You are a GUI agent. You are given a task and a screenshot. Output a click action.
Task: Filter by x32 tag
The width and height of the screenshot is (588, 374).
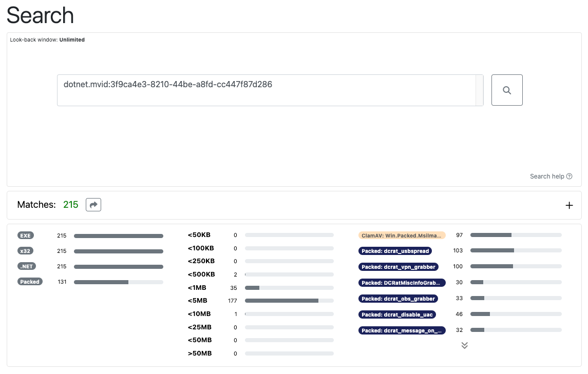(25, 251)
